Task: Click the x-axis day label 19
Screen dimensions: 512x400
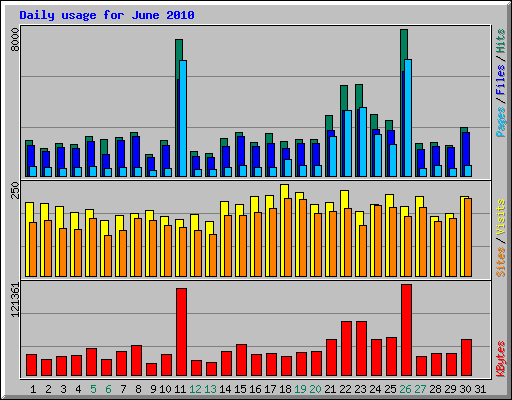Action: 300,389
